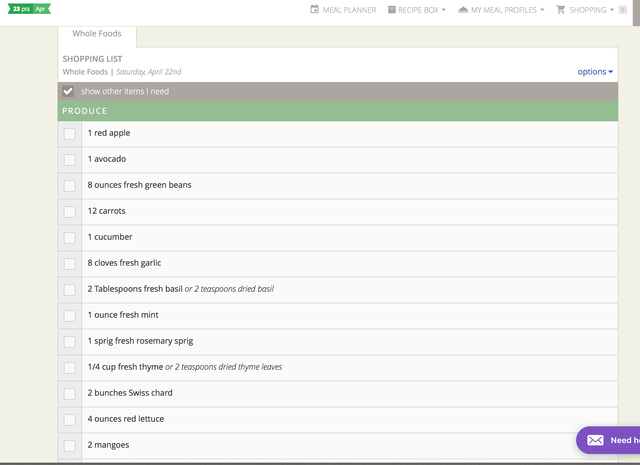Click the SHOPPING LIST heading
The image size is (640, 465).
[x=92, y=59]
